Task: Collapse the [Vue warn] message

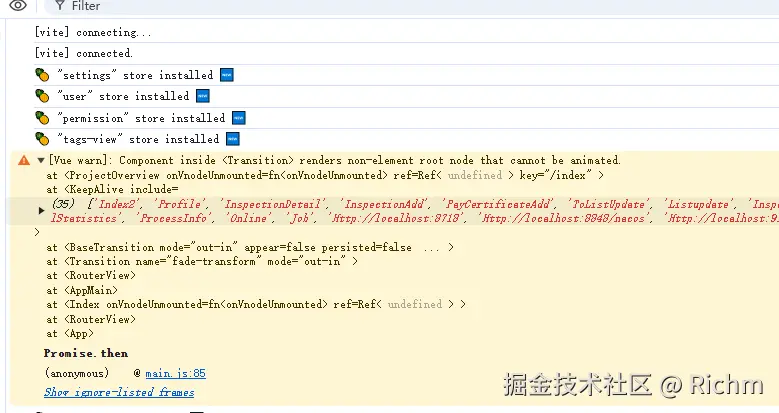Action: tap(41, 160)
